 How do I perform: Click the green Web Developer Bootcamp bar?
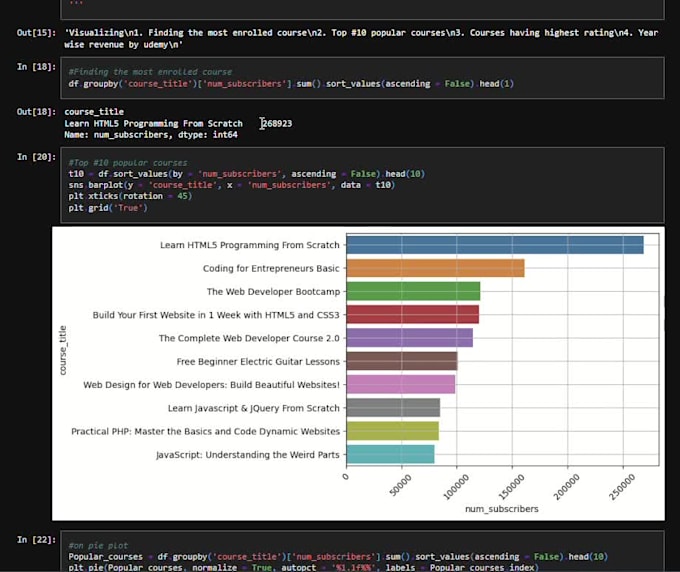(x=412, y=291)
